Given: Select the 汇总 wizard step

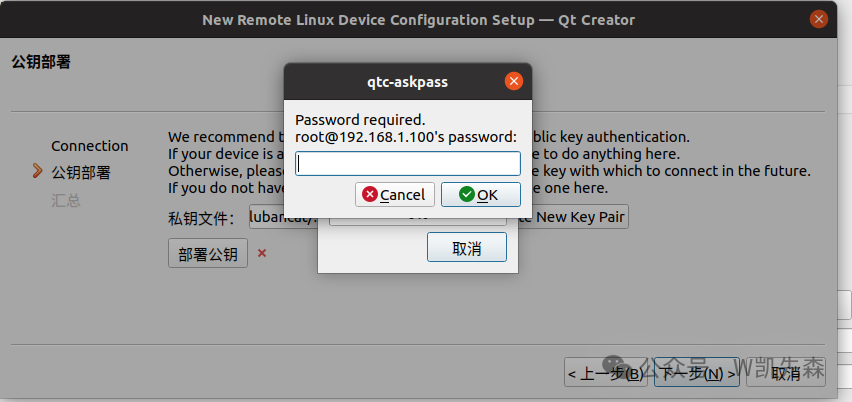Looking at the screenshot, I should click(x=66, y=200).
